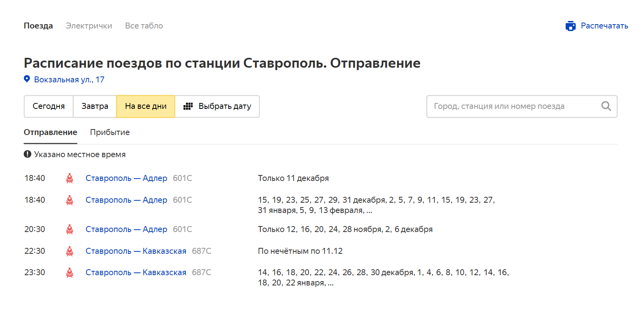The image size is (644, 312).
Task: Focus the Город, станция или номер поезда search field
Action: (x=522, y=106)
